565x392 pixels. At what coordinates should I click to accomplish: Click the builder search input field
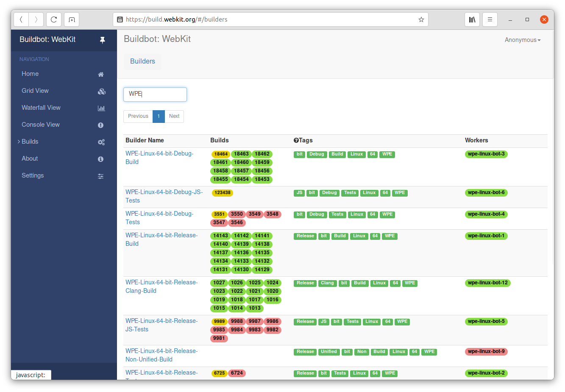(155, 94)
